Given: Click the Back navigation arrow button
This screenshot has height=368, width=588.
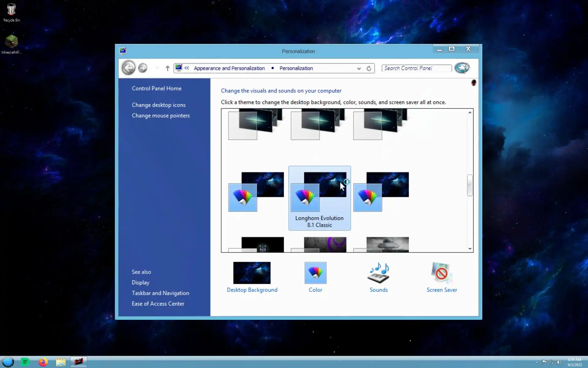Looking at the screenshot, I should [128, 68].
